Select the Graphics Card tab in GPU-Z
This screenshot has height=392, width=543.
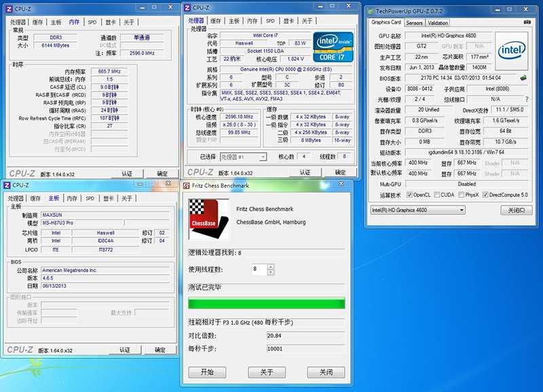[x=386, y=22]
